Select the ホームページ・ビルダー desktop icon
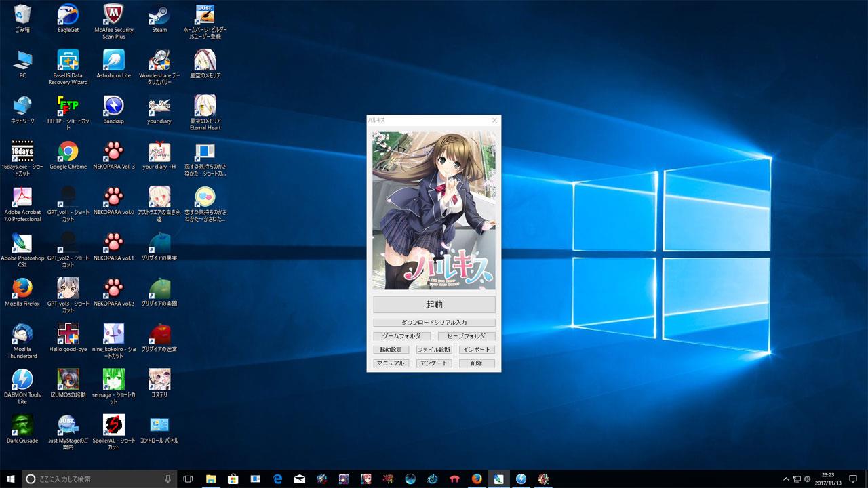Viewport: 868px width, 488px height. tap(205, 21)
